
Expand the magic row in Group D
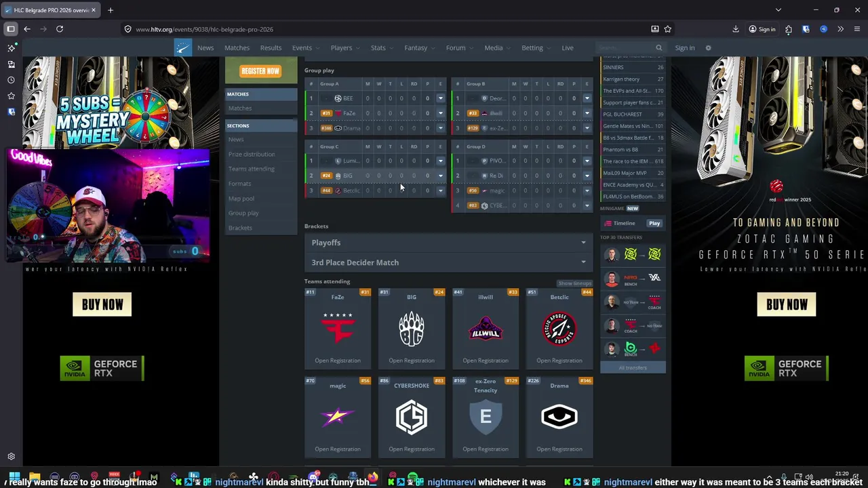pos(587,190)
